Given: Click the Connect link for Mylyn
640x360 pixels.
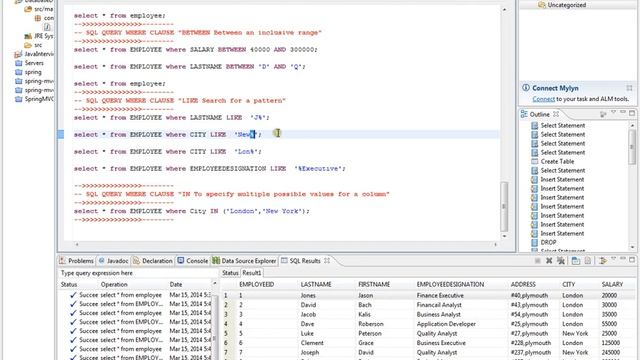Looking at the screenshot, I should (x=543, y=99).
